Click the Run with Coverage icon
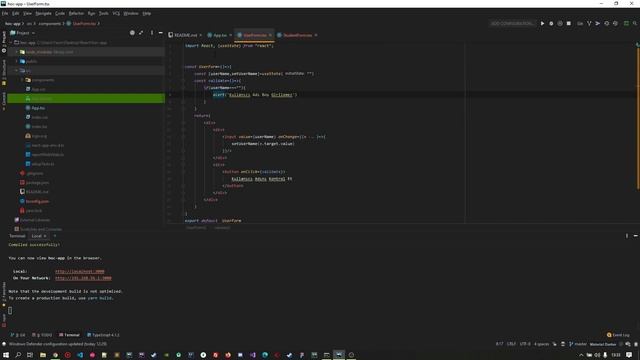The width and height of the screenshot is (640, 360). point(560,24)
